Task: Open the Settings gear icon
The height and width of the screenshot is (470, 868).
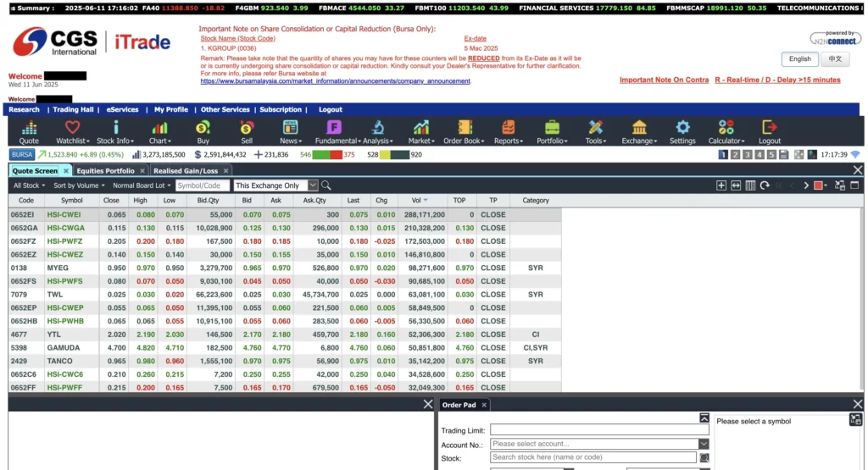Action: tap(682, 131)
